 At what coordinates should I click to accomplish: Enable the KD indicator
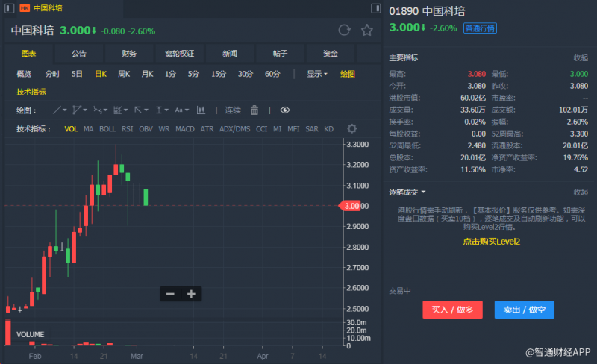(328, 129)
